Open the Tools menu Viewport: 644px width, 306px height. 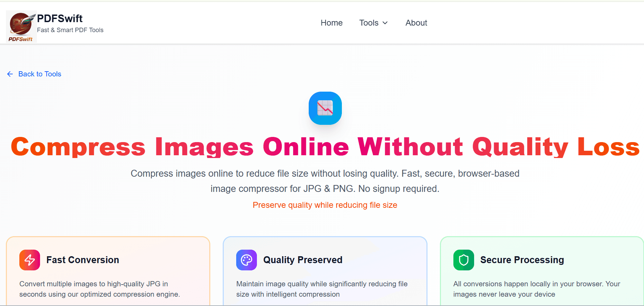coord(374,23)
